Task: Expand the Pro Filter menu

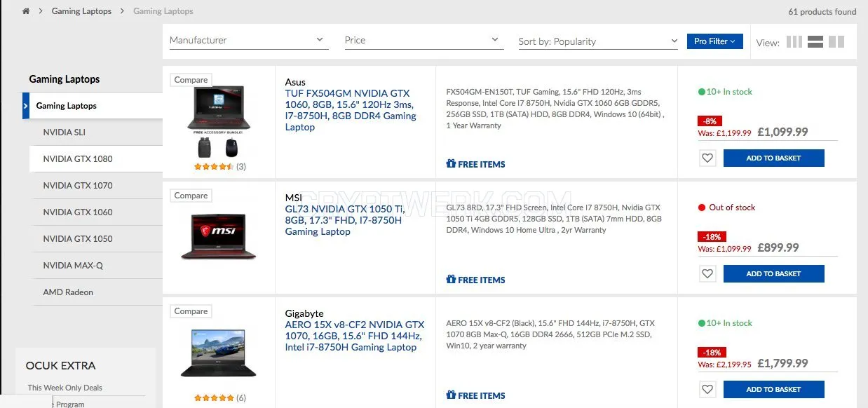Action: [x=714, y=41]
